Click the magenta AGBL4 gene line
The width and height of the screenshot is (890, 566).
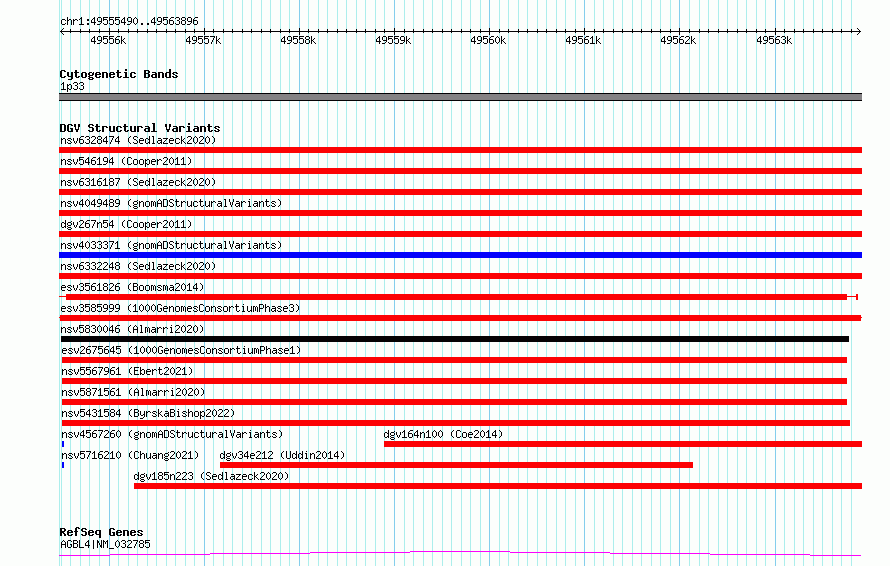(460, 554)
